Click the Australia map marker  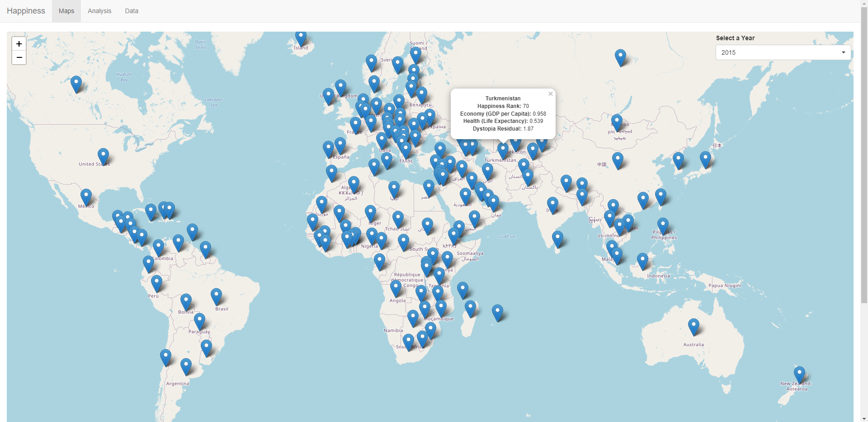pyautogui.click(x=693, y=326)
